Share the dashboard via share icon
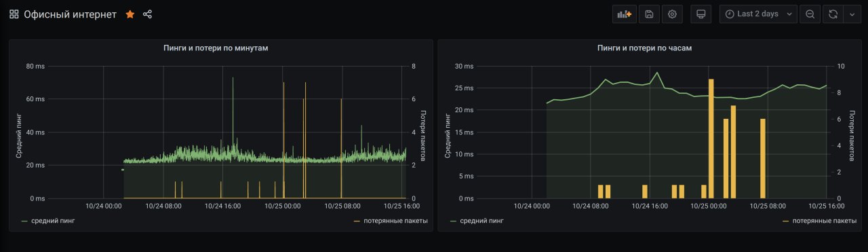Image resolution: width=868 pixels, height=252 pixels. (x=148, y=14)
